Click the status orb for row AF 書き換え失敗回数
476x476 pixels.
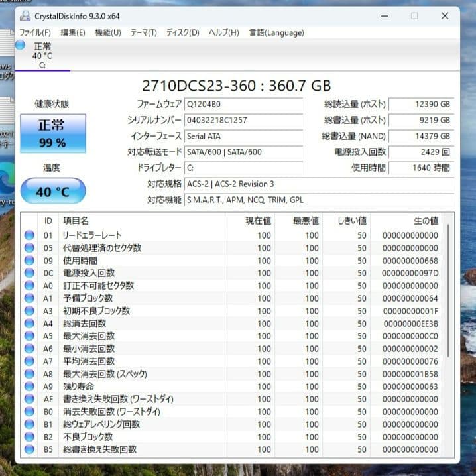pyautogui.click(x=29, y=399)
